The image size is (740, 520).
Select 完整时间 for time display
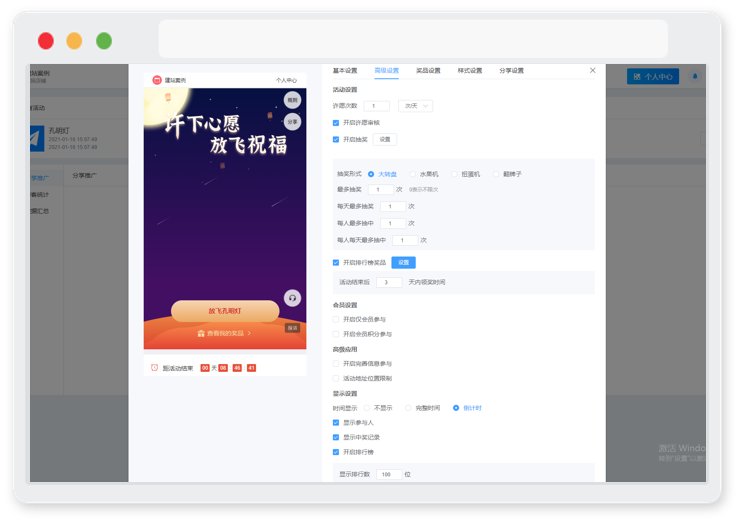[x=408, y=408]
